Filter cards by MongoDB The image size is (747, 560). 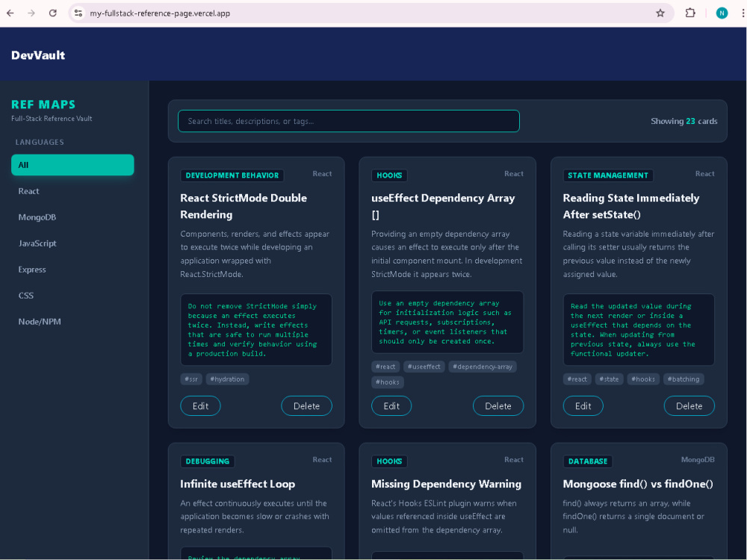pyautogui.click(x=72, y=217)
